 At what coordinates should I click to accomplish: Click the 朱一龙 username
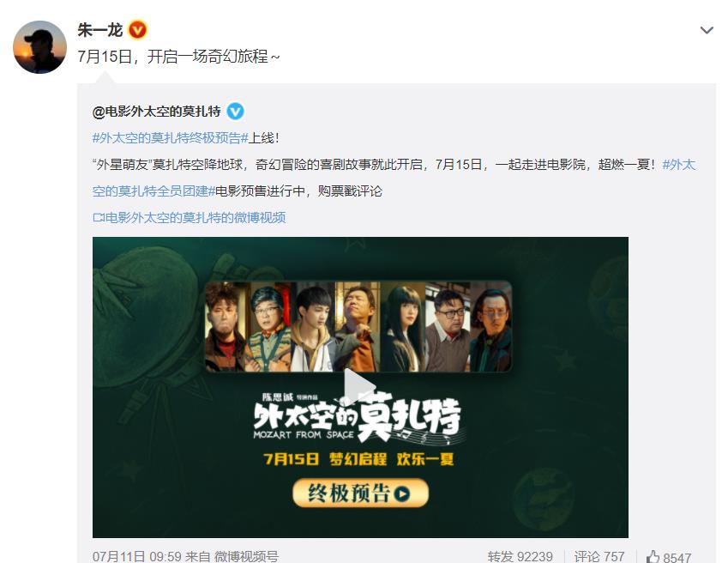(99, 30)
